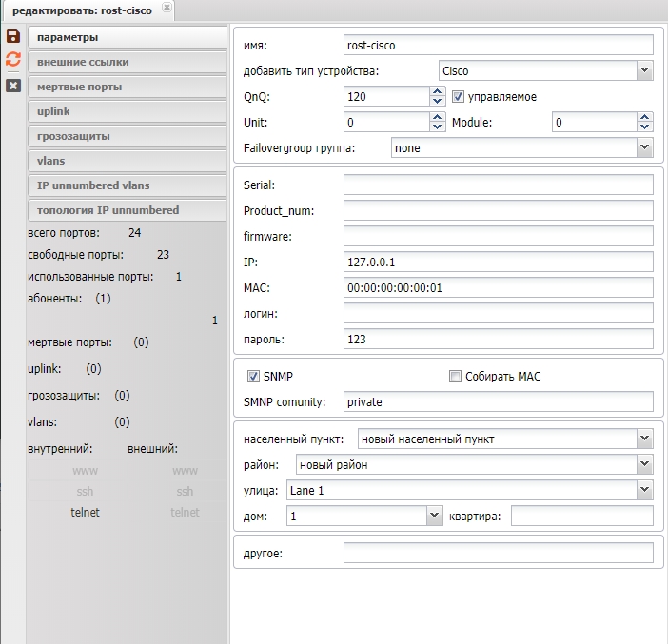Click into the IP address field
The height and width of the screenshot is (644, 668).
click(498, 262)
